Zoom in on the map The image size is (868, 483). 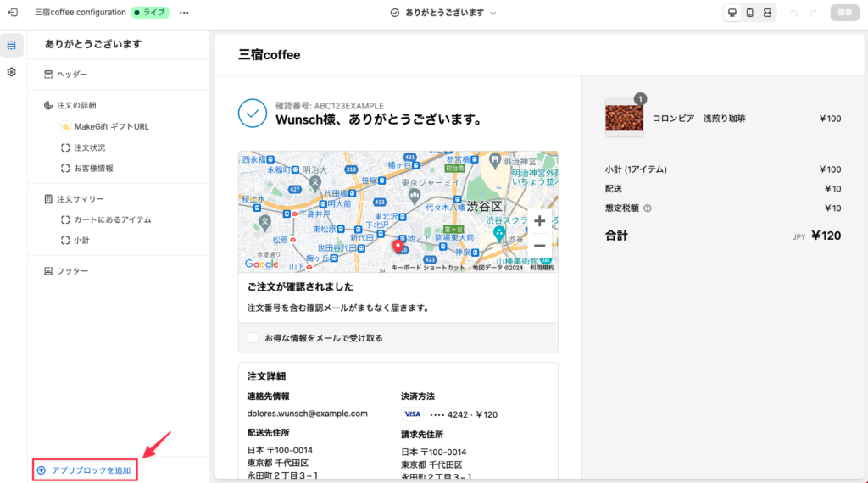(539, 221)
